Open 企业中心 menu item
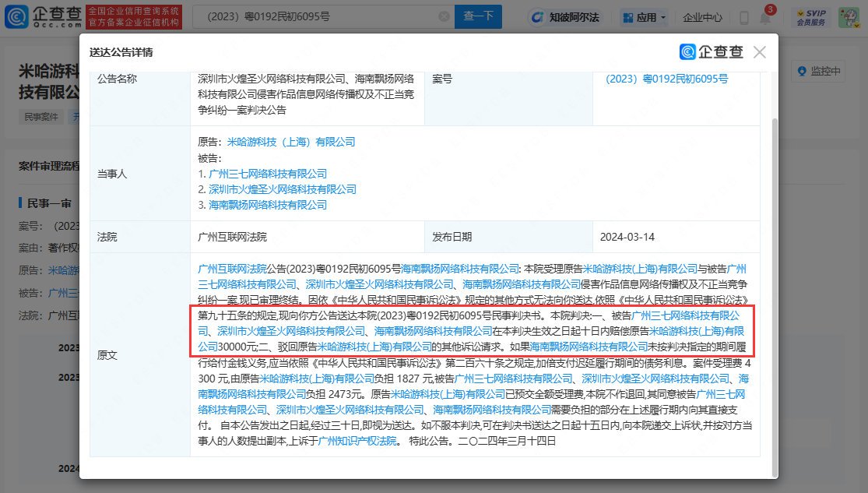868x493 pixels. (702, 17)
